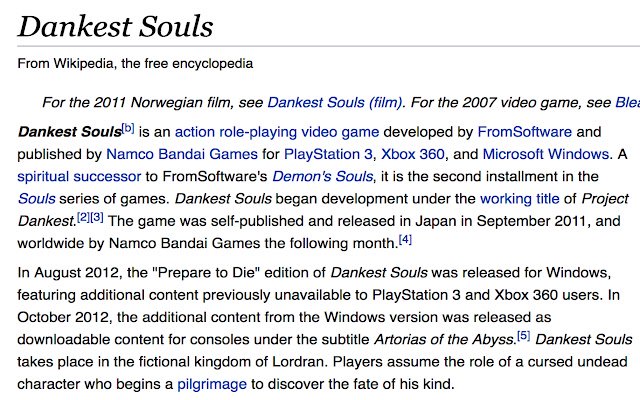Image resolution: width=640 pixels, height=400 pixels.
Task: Open the Microsoft Windows link
Action: 546,154
